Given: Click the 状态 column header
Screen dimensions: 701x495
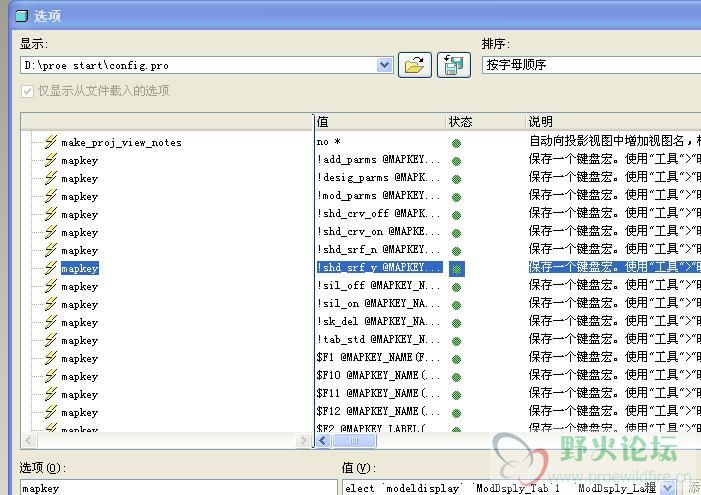Looking at the screenshot, I should (x=486, y=122).
